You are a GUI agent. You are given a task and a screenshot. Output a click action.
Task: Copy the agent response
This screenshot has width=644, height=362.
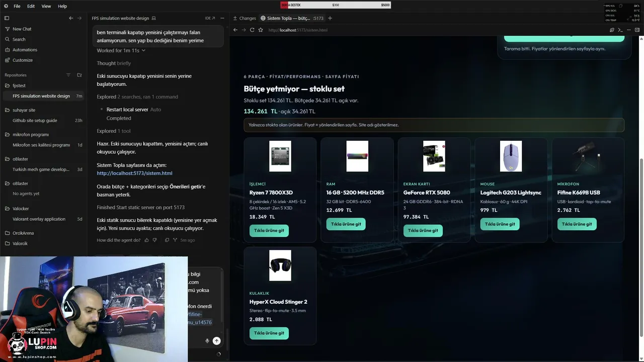click(167, 240)
